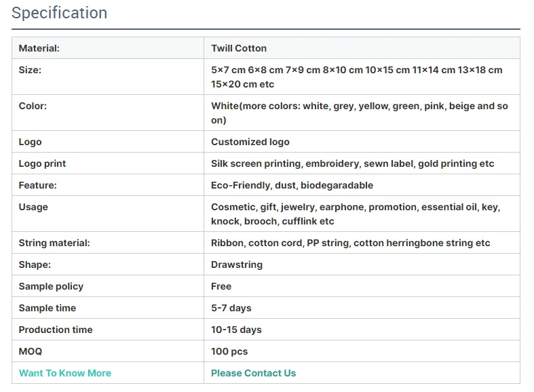Click the "Eco-Friendly, dust, biodegaradable" feature text
This screenshot has width=534, height=392.
coord(292,185)
